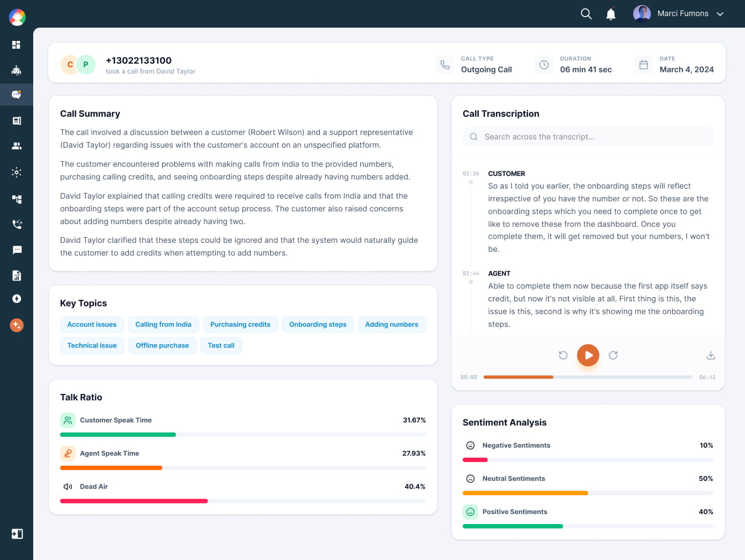Viewport: 745px width, 560px height.
Task: Click the 40.4% dead air value
Action: [415, 486]
